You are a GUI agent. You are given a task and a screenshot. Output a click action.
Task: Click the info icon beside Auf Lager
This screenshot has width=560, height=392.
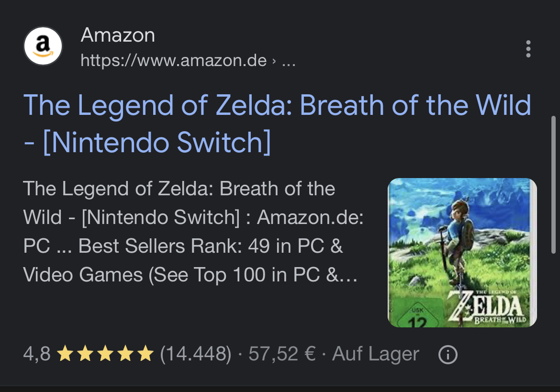448,355
